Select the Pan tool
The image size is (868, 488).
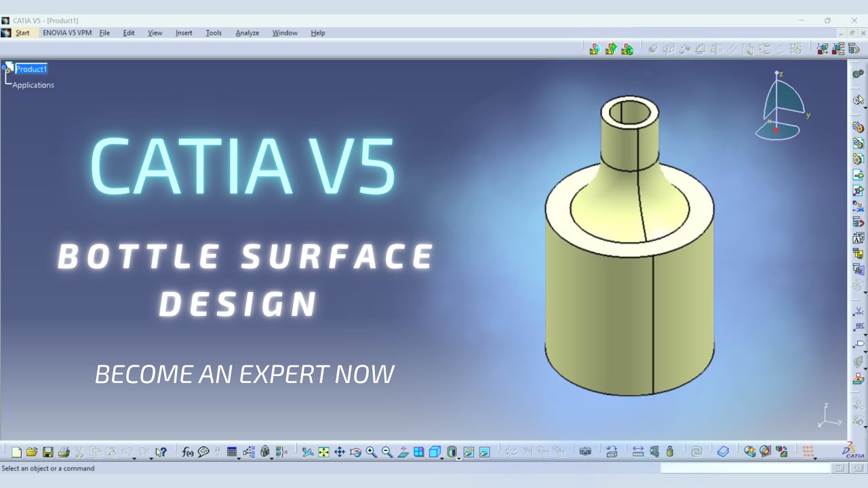pyautogui.click(x=339, y=452)
